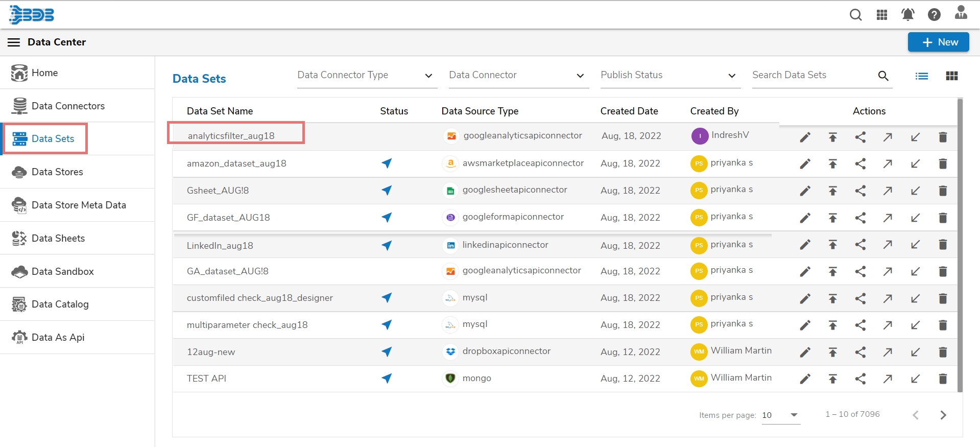Go to Data Stores in sidebar
The width and height of the screenshot is (980, 447).
coord(57,172)
